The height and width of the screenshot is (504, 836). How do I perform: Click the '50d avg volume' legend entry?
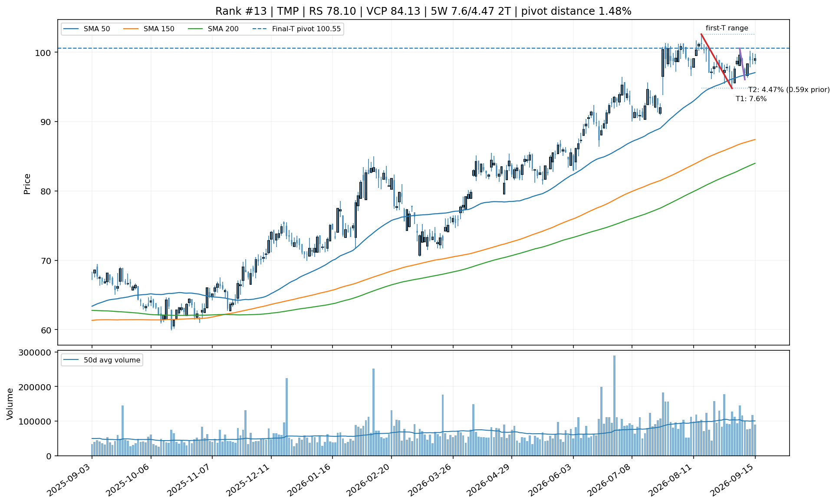click(102, 360)
